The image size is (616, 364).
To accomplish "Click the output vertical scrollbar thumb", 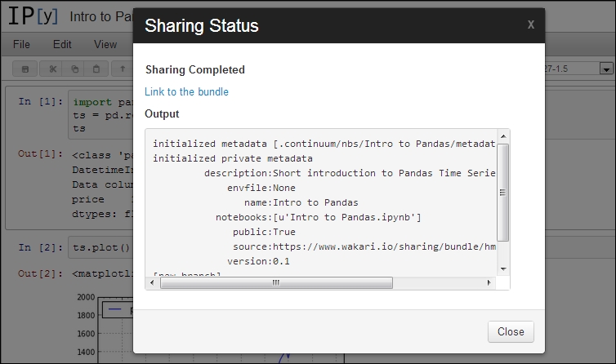I will point(502,193).
